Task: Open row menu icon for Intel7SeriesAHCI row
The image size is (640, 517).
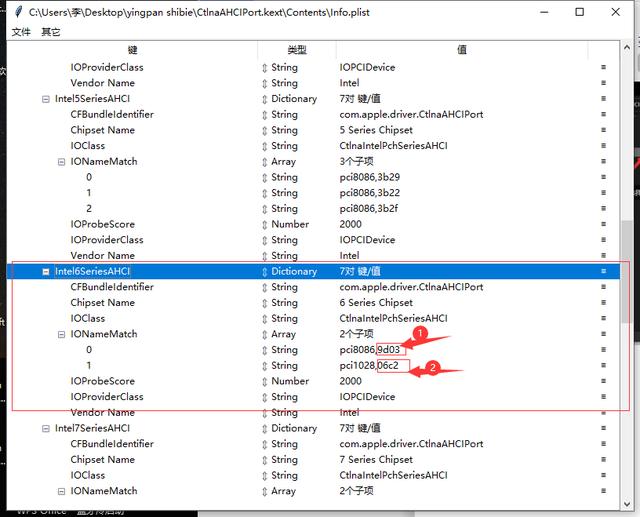Action: 603,428
